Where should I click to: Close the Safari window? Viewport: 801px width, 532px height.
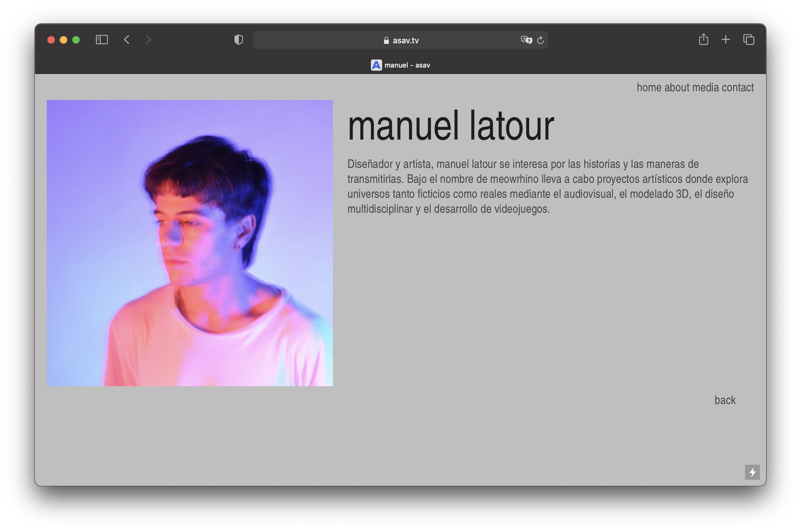51,40
